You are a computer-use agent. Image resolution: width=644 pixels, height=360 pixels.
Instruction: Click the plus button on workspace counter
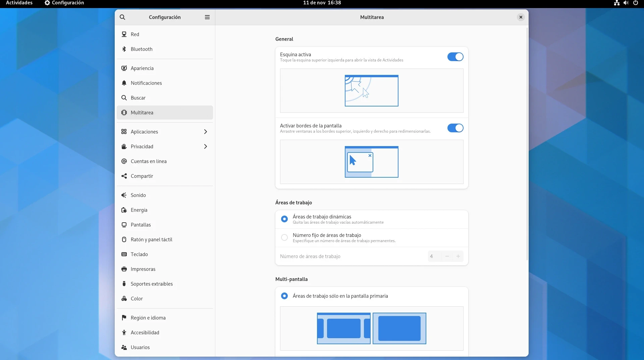[458, 256]
